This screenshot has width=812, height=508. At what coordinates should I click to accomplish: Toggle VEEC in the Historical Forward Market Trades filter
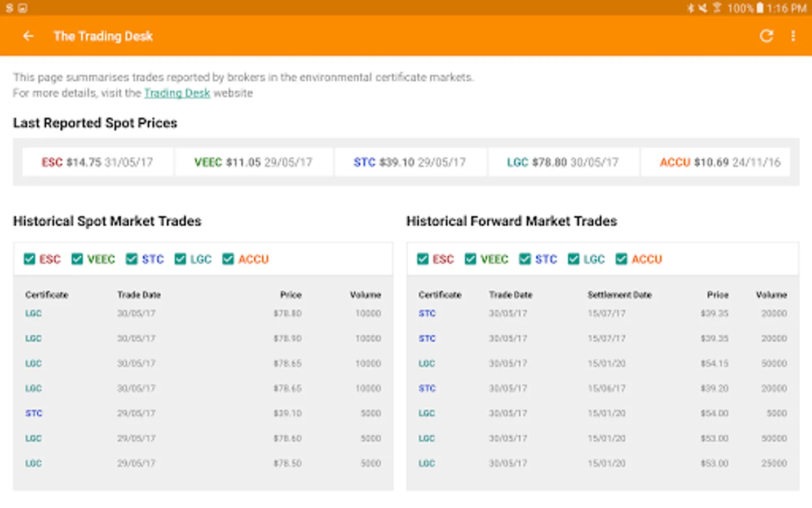[470, 259]
